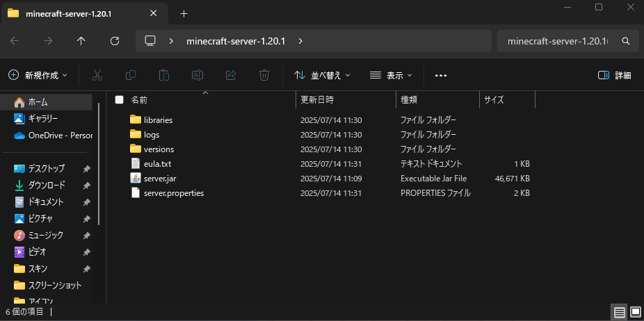This screenshot has width=644, height=321.
Task: Click テキスト ドキュメント type text
Action: [x=431, y=164]
